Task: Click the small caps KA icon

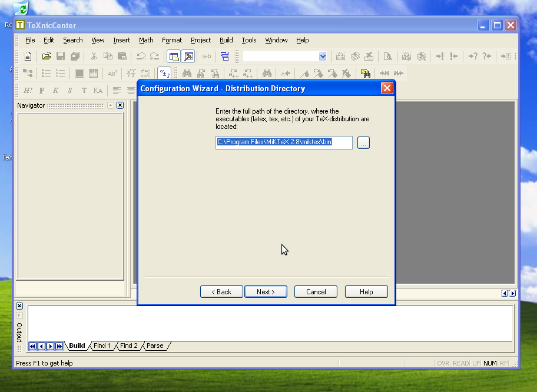Action: pos(98,91)
